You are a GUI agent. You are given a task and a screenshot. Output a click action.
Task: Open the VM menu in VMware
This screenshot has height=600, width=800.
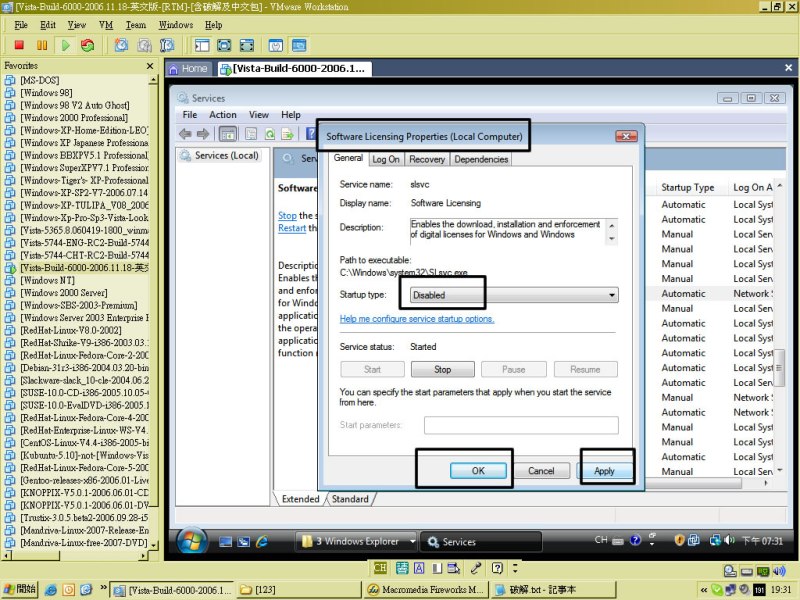[105, 25]
